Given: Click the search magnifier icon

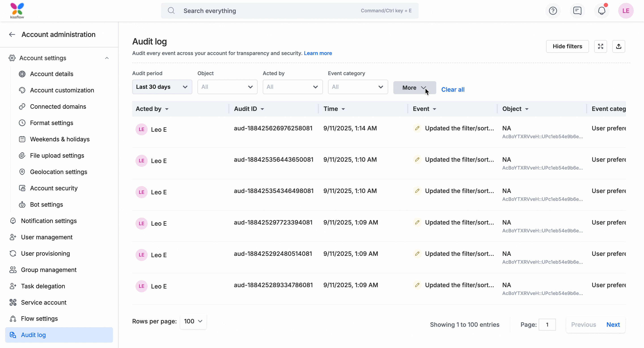Looking at the screenshot, I should point(171,11).
